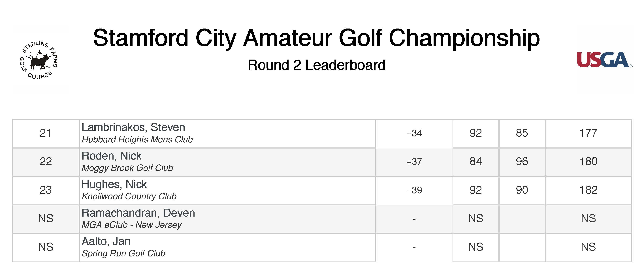This screenshot has width=644, height=268.
Task: Click the USGA logo
Action: click(x=605, y=60)
